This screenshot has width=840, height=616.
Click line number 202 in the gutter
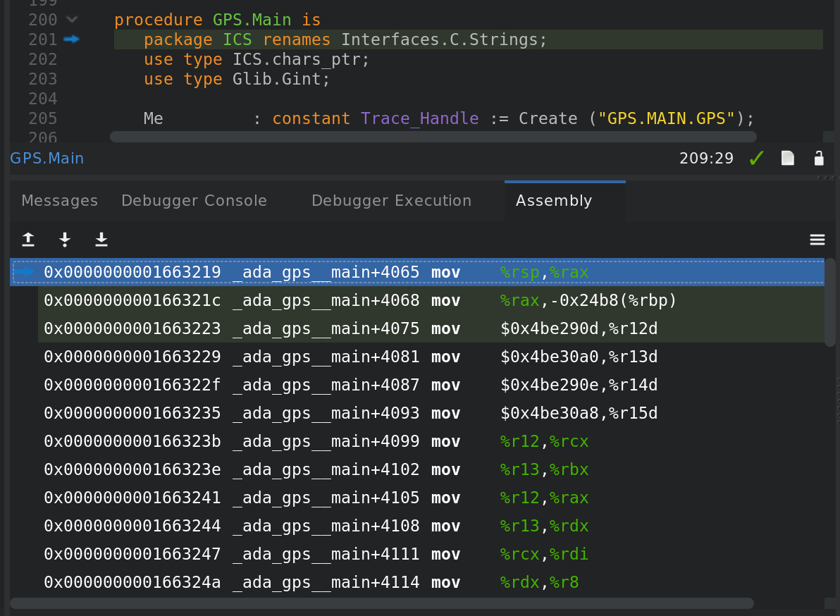pyautogui.click(x=43, y=59)
